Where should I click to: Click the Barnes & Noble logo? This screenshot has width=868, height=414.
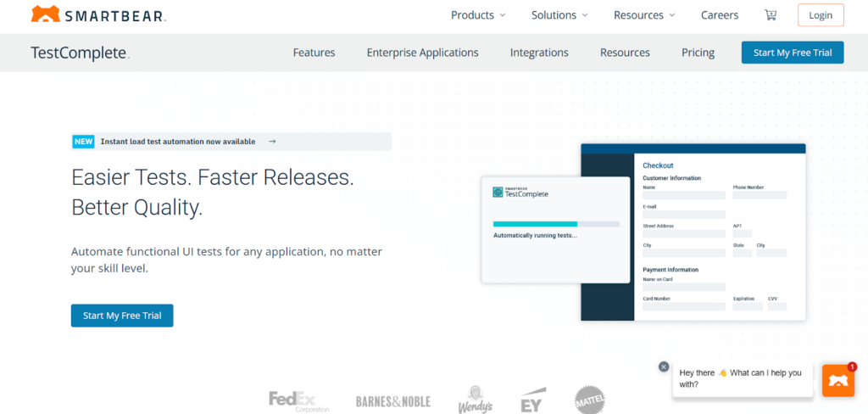pos(393,401)
